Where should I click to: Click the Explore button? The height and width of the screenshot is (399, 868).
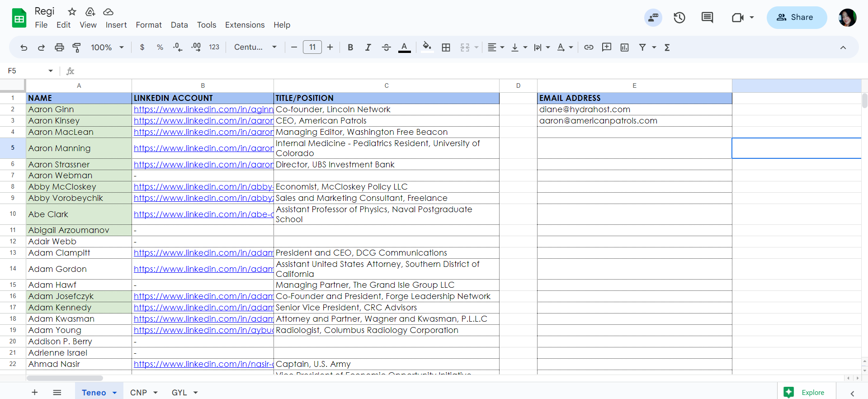(807, 392)
